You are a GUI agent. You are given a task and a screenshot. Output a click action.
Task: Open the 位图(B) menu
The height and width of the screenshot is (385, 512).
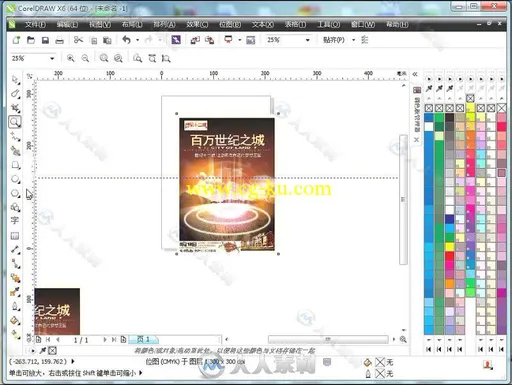[x=230, y=24]
